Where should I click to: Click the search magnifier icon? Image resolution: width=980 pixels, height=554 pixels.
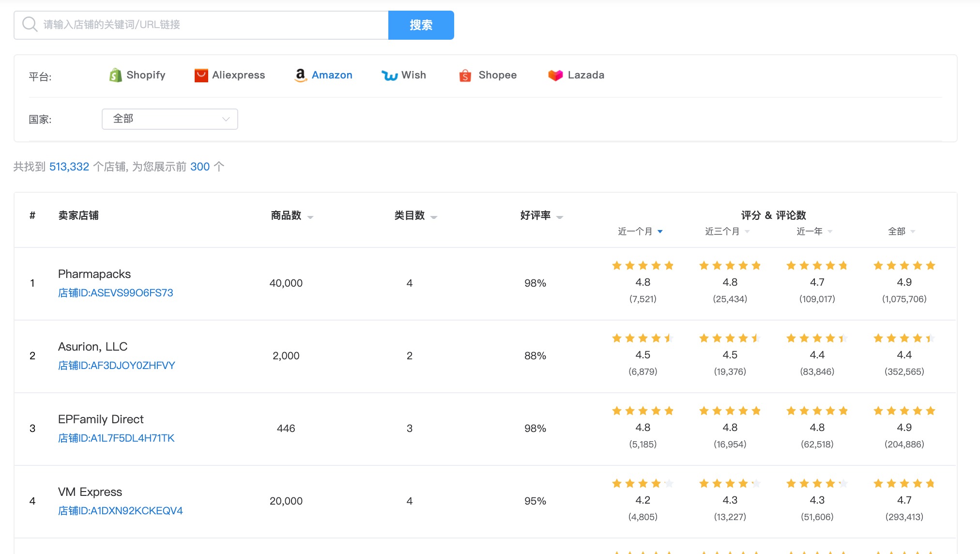pyautogui.click(x=30, y=24)
